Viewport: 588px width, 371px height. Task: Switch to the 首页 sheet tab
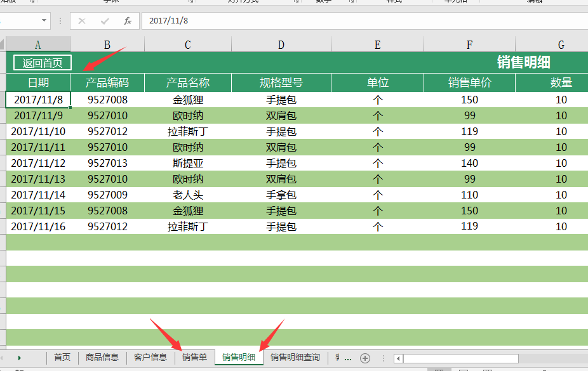62,358
